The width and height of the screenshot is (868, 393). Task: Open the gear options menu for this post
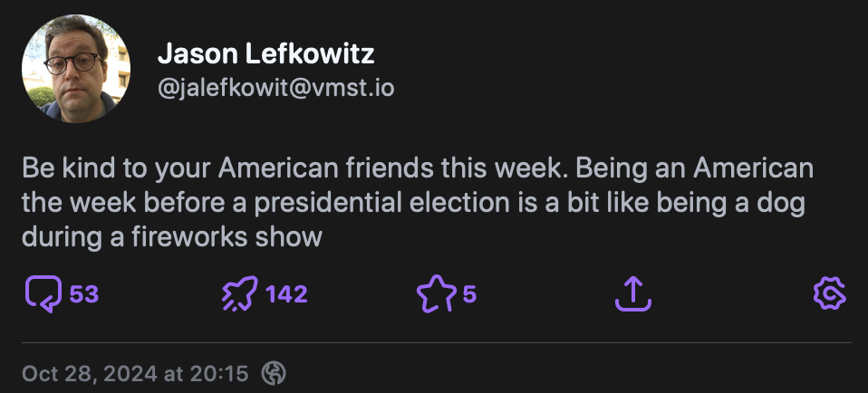point(829,294)
